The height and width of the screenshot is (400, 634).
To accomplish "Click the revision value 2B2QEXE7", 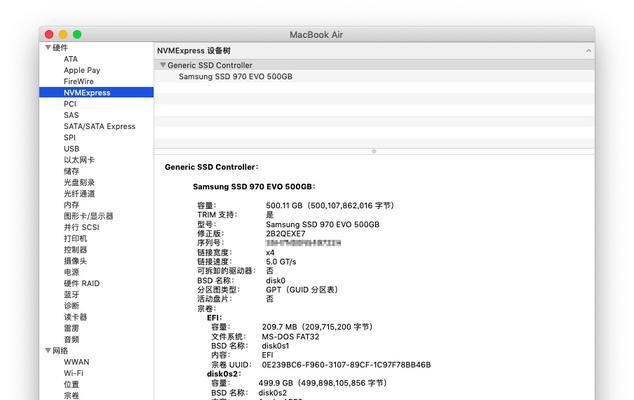I will coord(285,234).
